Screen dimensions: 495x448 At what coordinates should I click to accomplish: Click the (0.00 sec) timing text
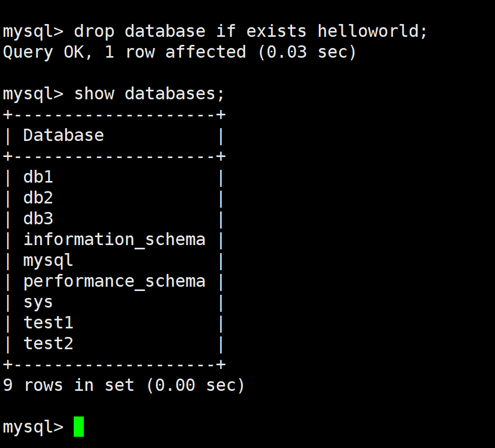click(x=195, y=386)
